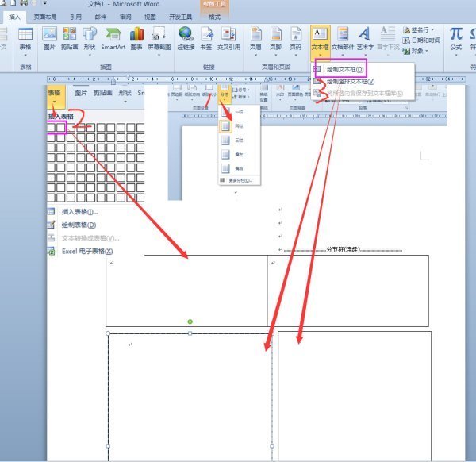This screenshot has height=462, width=476.
Task: Switch to the 页面布局 ribbon tab
Action: point(45,16)
